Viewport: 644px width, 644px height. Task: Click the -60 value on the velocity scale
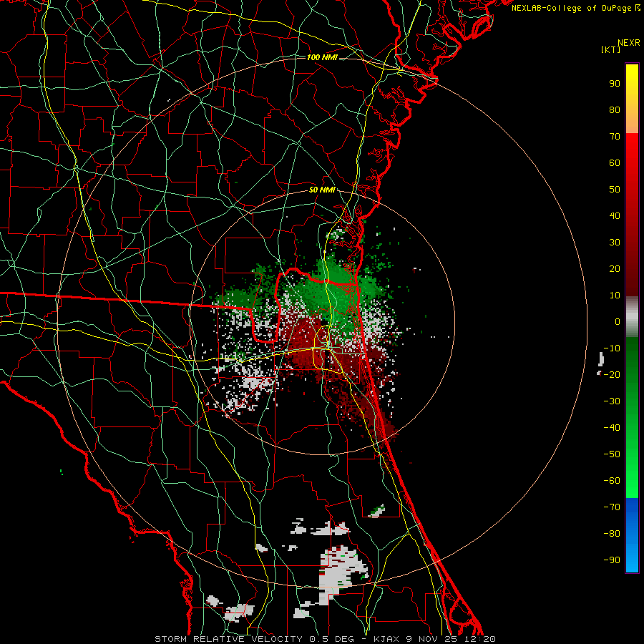(x=612, y=481)
